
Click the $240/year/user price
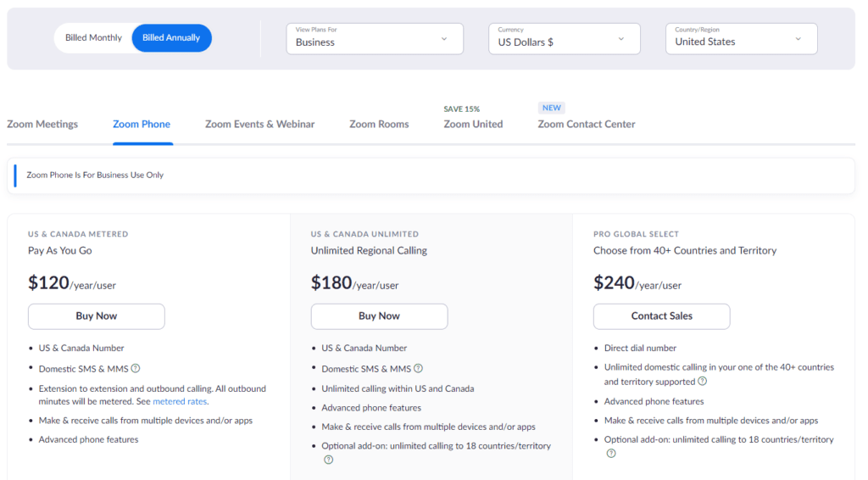tap(637, 283)
